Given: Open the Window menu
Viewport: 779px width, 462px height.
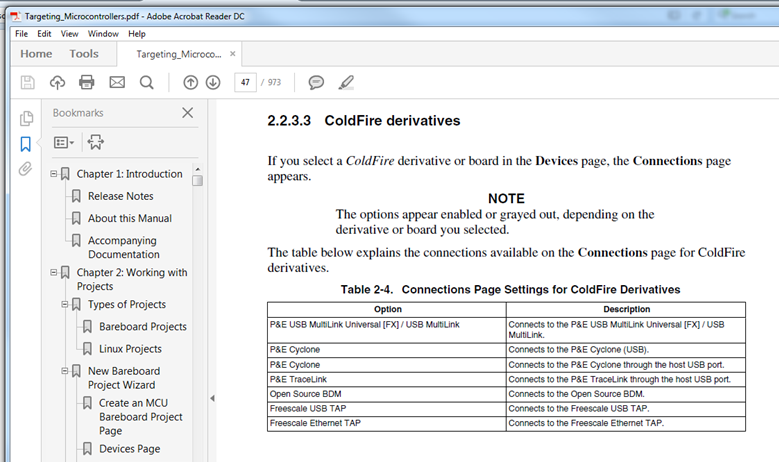Looking at the screenshot, I should 103,34.
